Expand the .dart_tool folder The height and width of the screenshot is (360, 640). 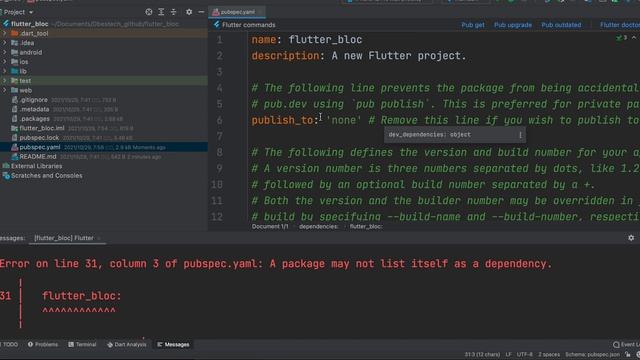(x=5, y=33)
